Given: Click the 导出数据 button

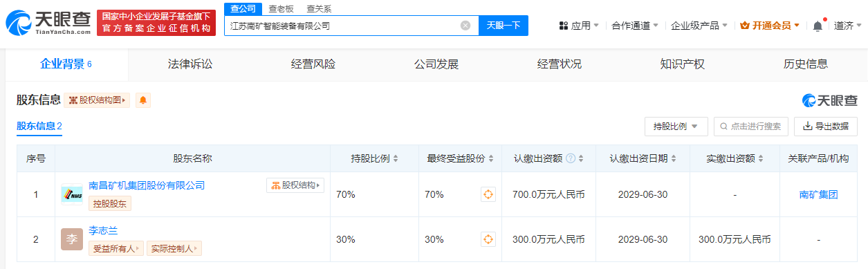Looking at the screenshot, I should pyautogui.click(x=826, y=127).
